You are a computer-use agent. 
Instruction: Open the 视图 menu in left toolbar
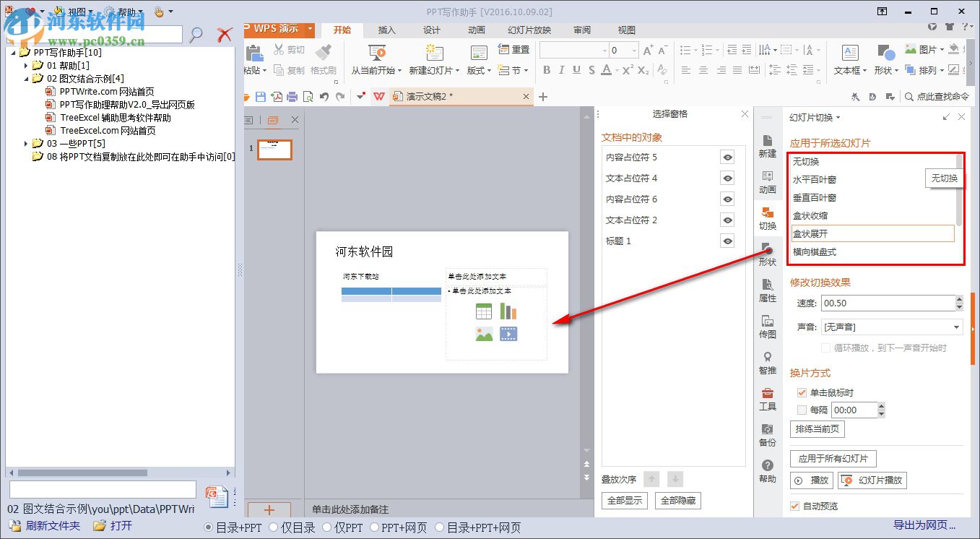(77, 12)
